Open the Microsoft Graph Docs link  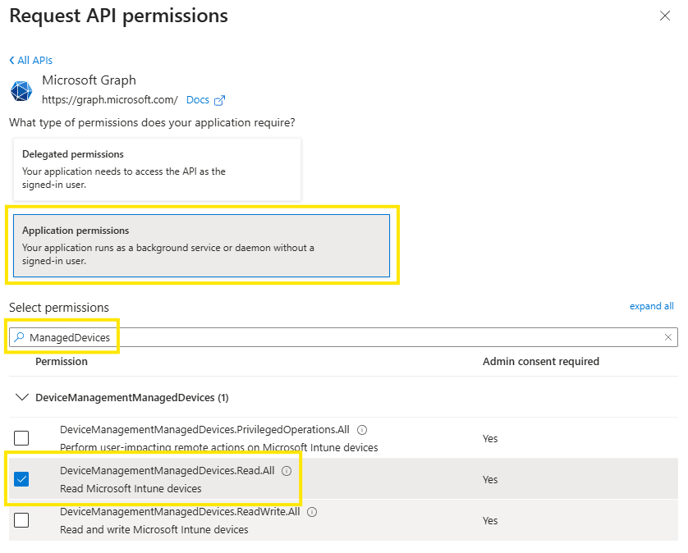tap(198, 100)
